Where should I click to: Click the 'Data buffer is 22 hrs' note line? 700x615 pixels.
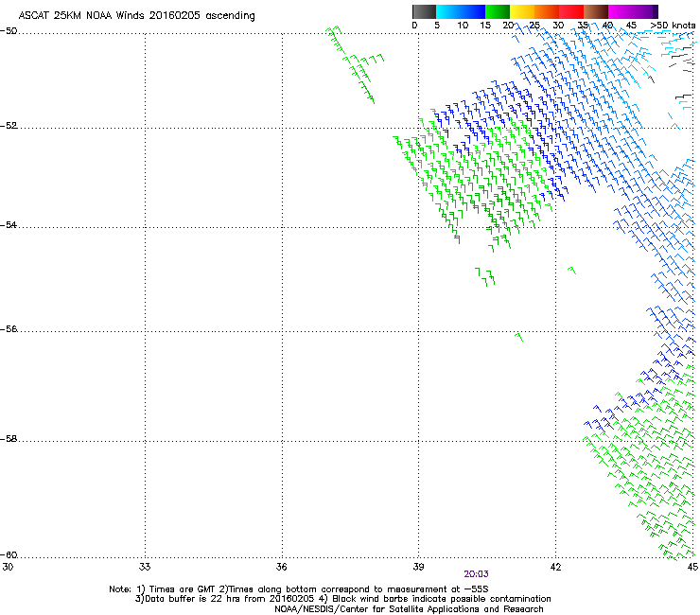tap(342, 599)
